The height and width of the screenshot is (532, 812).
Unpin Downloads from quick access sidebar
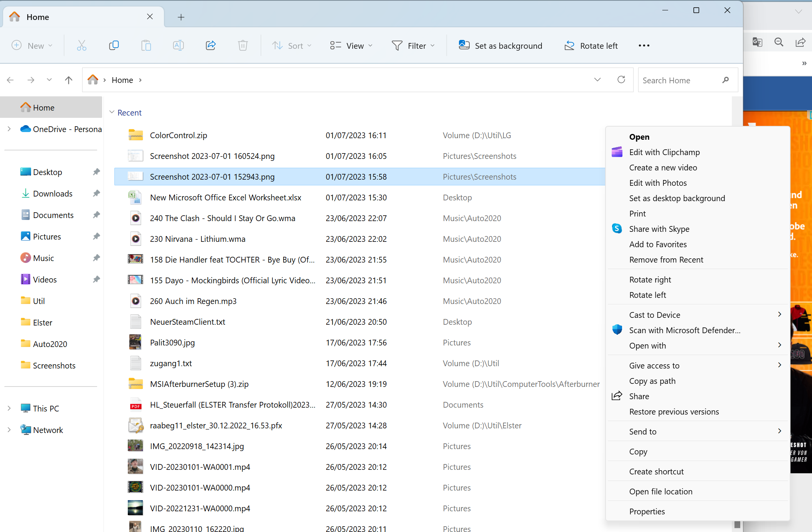click(x=96, y=193)
